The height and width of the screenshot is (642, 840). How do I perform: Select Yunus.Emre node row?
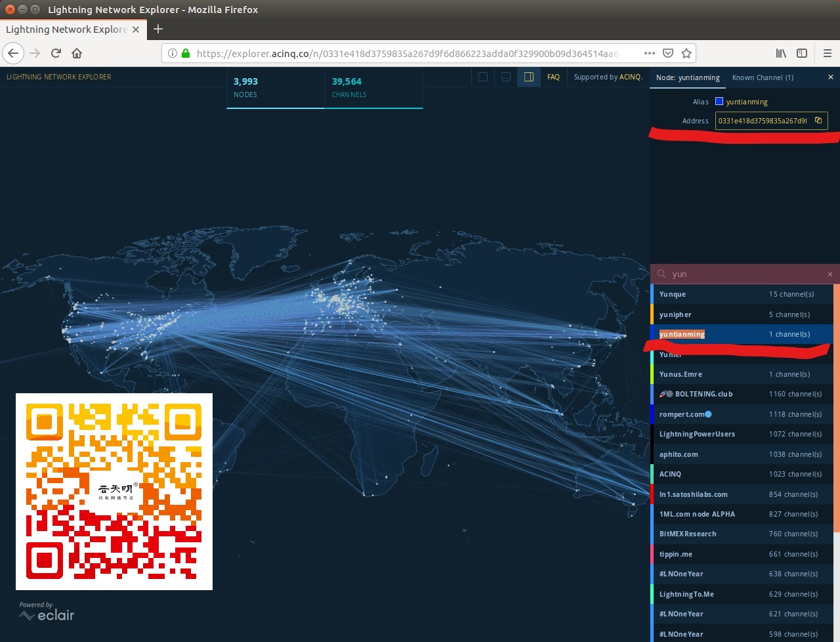742,374
